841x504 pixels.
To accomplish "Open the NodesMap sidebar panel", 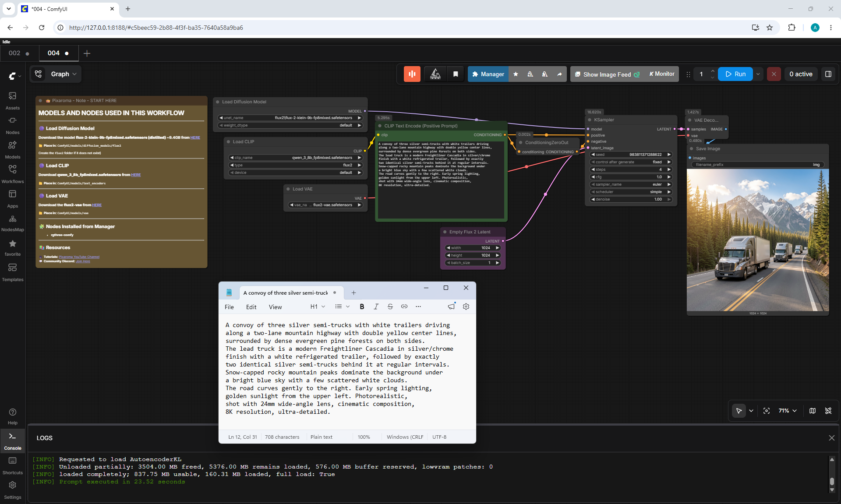I will pos(13,223).
